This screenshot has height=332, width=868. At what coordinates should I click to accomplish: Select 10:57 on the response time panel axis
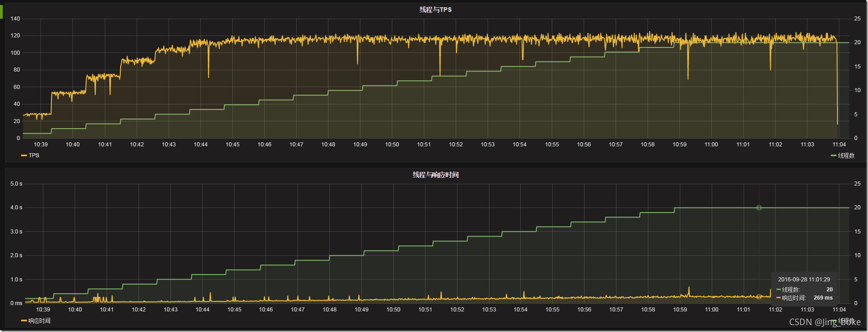point(616,310)
